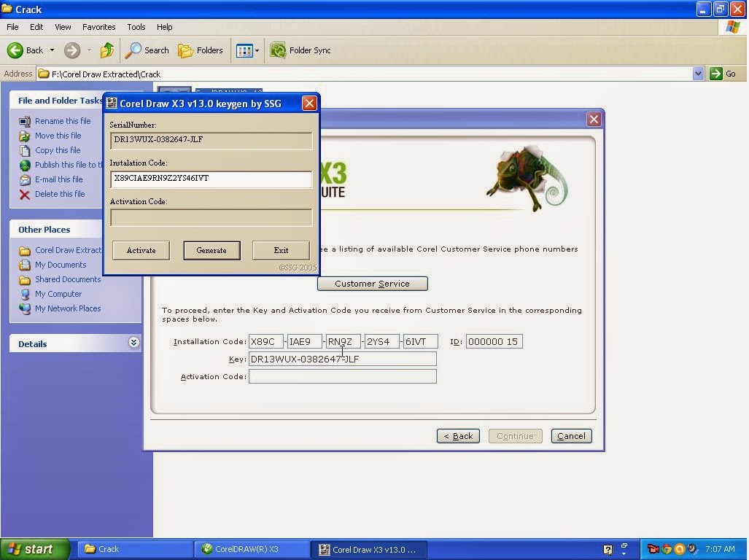Click the green Back arrow in Explorer toolbar
Image resolution: width=749 pixels, height=560 pixels.
click(15, 50)
